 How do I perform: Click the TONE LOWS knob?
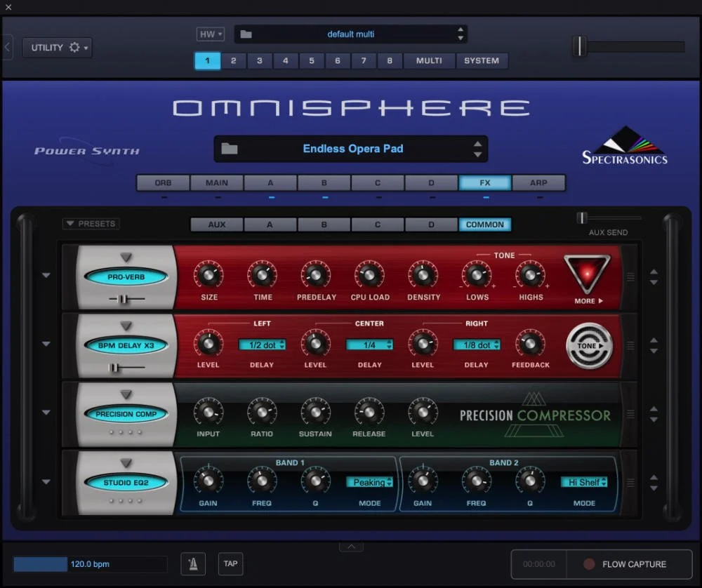coord(477,275)
